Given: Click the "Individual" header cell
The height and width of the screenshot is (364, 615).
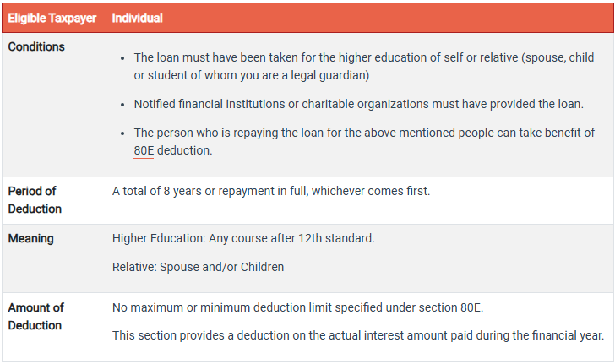Looking at the screenshot, I should click(x=138, y=18).
